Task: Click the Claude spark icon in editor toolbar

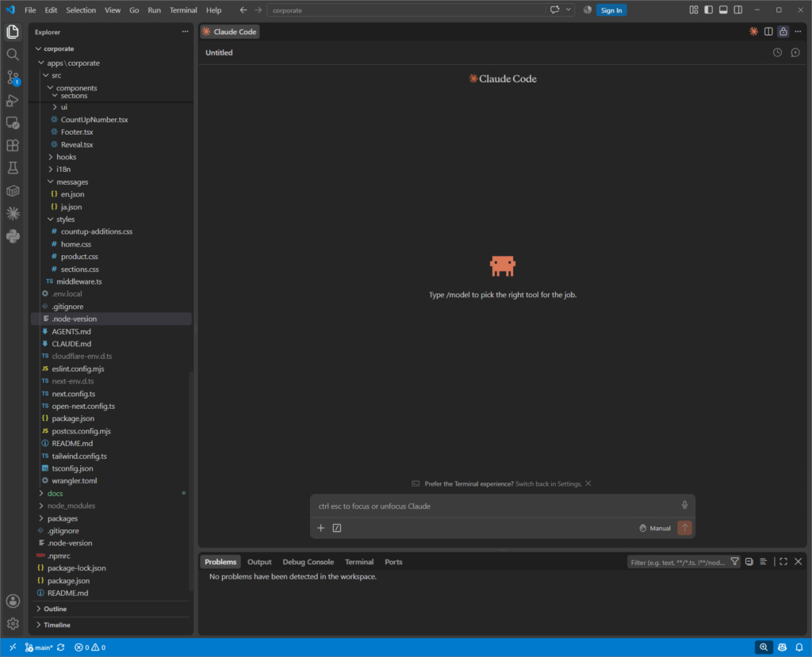Action: pyautogui.click(x=753, y=32)
